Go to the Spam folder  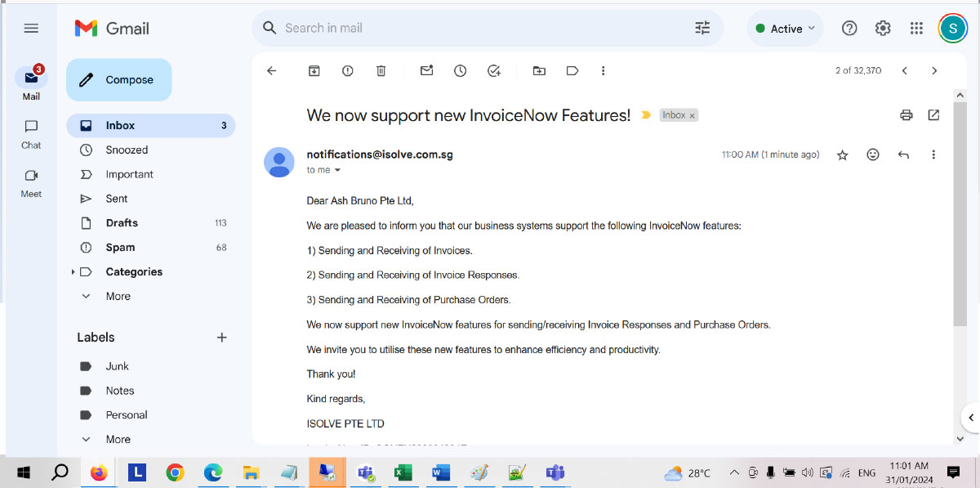(120, 248)
